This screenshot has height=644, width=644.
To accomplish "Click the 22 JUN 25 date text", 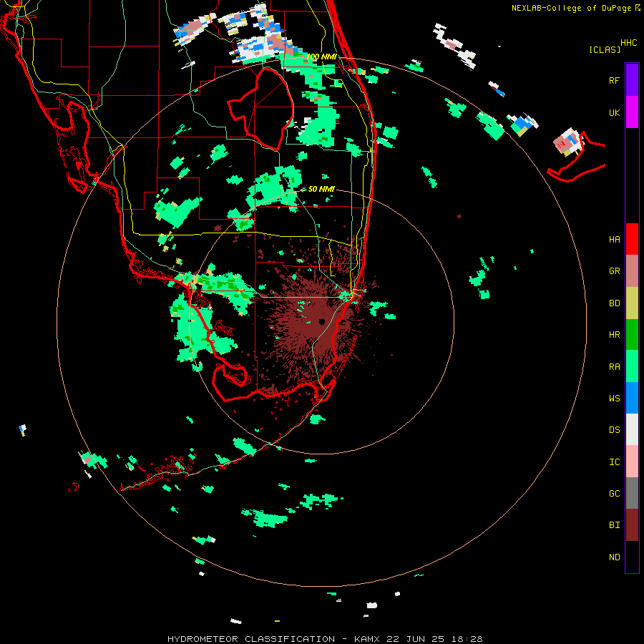I will tap(414, 639).
